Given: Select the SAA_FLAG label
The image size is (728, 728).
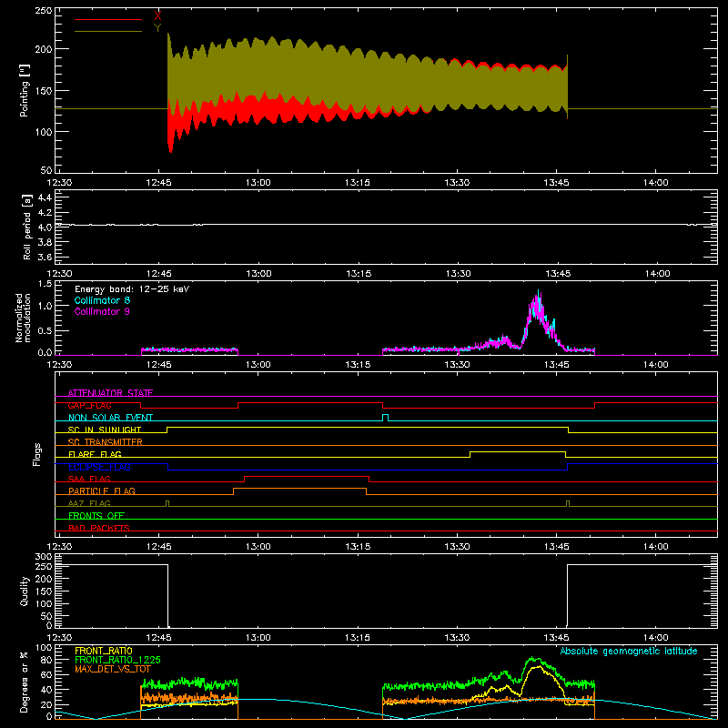Looking at the screenshot, I should pyautogui.click(x=89, y=479).
